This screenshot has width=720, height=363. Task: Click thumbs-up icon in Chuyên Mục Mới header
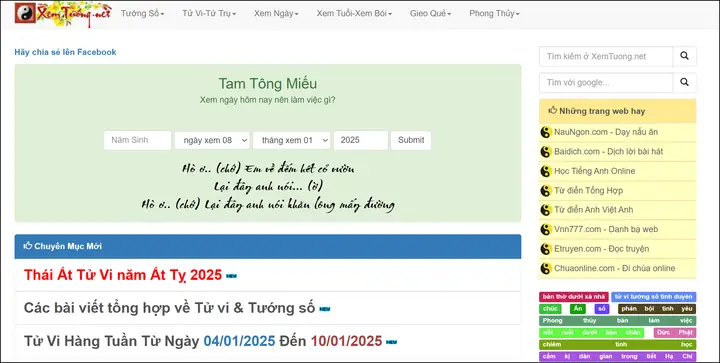(28, 246)
